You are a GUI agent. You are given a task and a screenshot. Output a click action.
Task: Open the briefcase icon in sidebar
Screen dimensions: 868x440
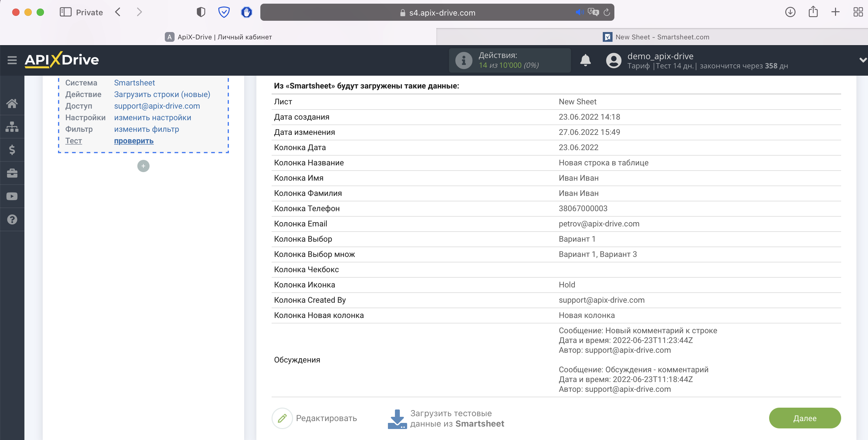point(12,173)
